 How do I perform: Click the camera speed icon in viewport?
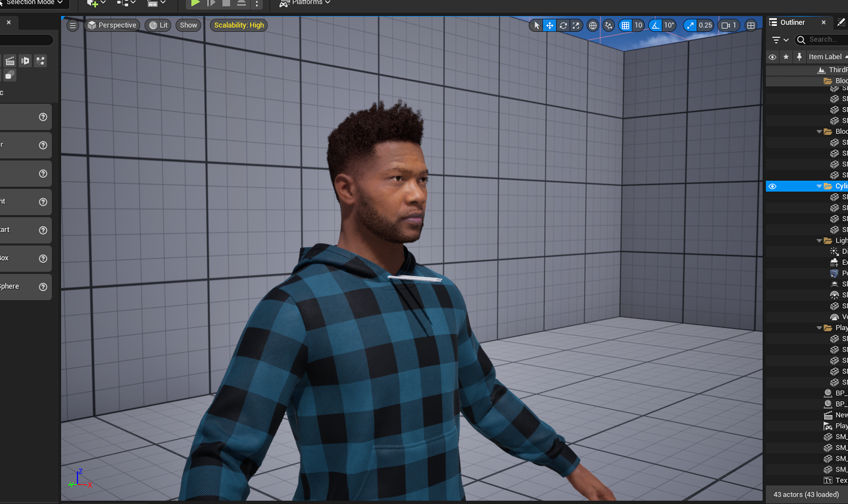[725, 25]
